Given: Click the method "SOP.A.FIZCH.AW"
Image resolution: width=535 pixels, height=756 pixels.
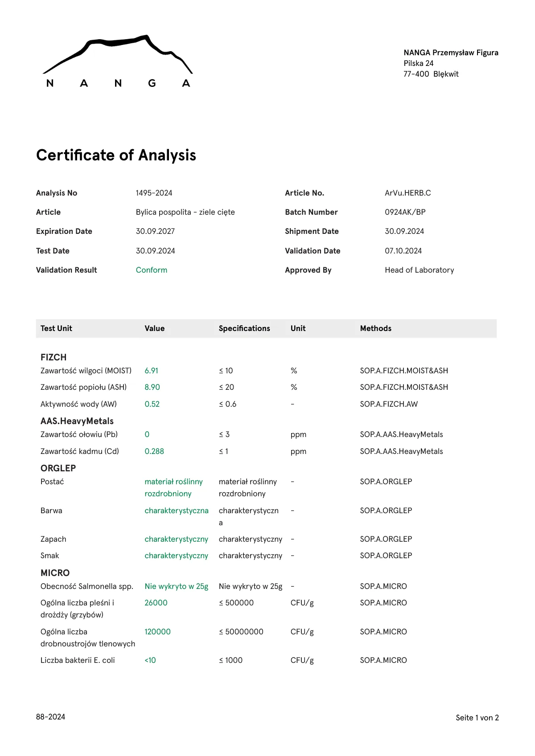Looking at the screenshot, I should point(389,404).
